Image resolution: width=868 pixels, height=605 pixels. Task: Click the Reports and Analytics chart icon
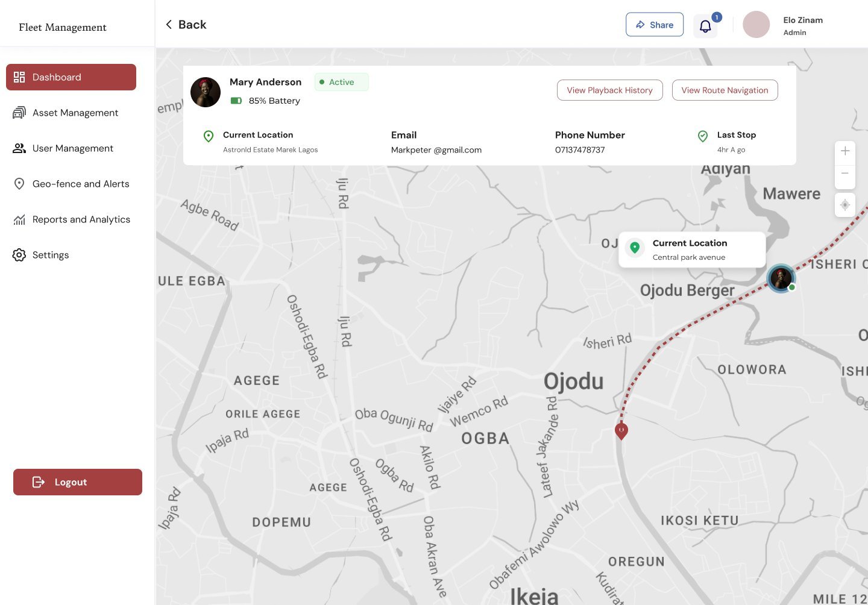(19, 219)
